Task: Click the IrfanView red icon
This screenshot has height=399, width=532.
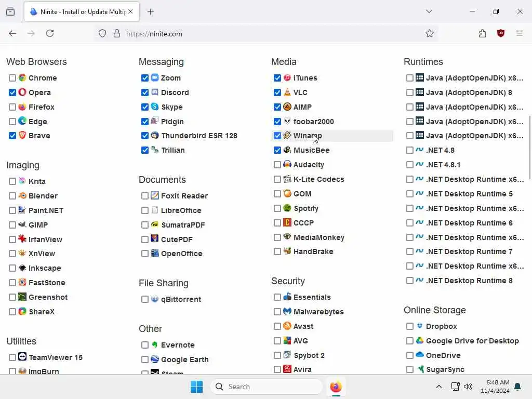Action: [22, 239]
